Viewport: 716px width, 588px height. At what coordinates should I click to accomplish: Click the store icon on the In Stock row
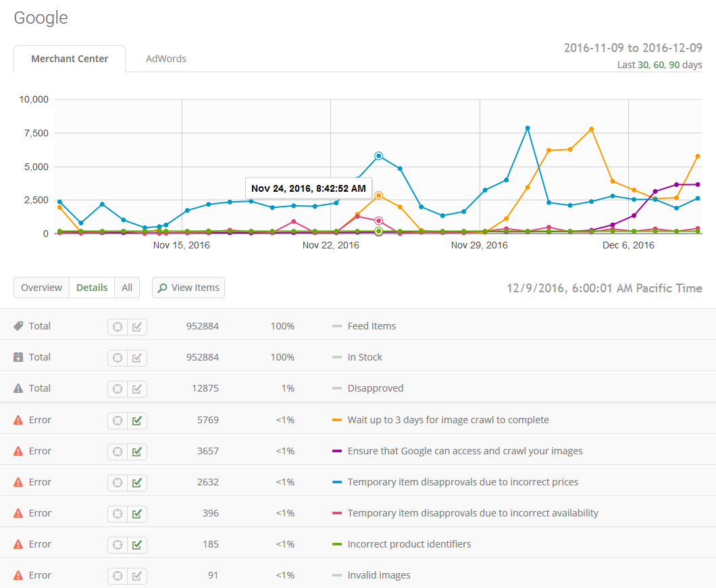pos(18,357)
